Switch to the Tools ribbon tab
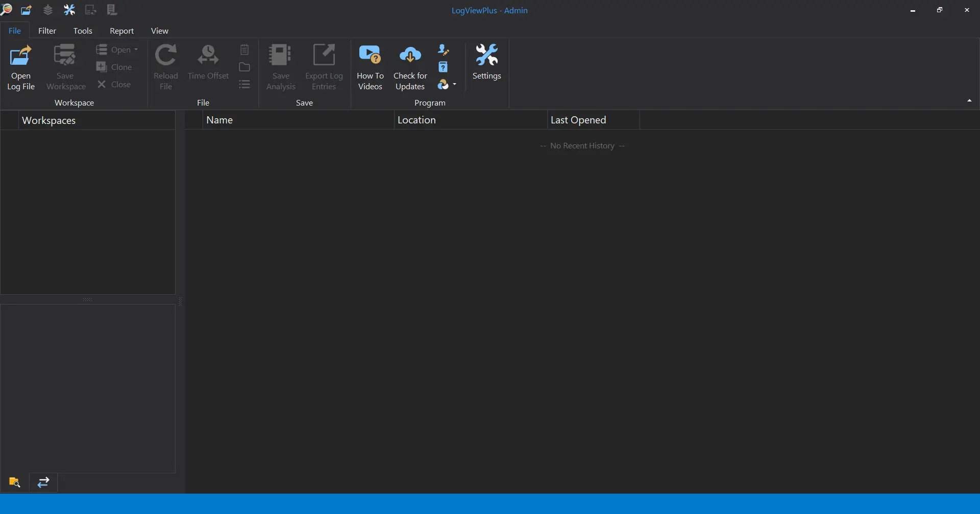This screenshot has height=514, width=980. click(83, 31)
